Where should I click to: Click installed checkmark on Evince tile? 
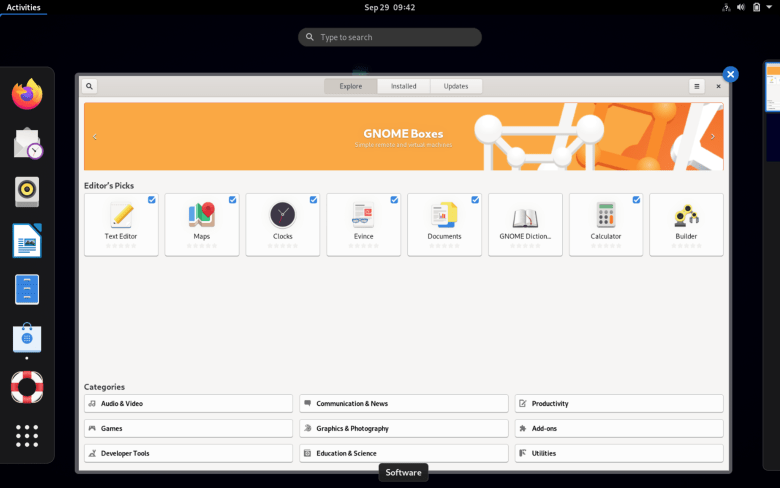point(394,199)
